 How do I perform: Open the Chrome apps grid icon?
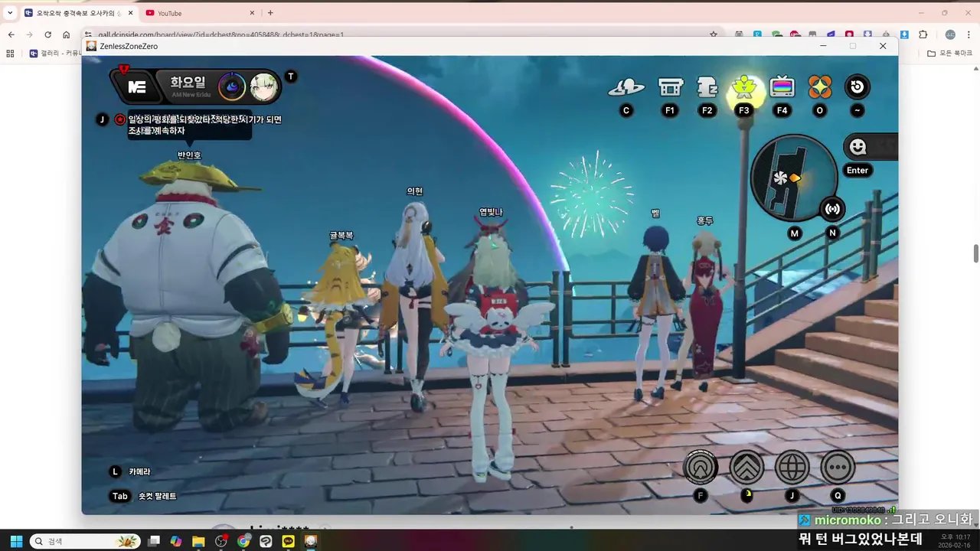coord(10,53)
